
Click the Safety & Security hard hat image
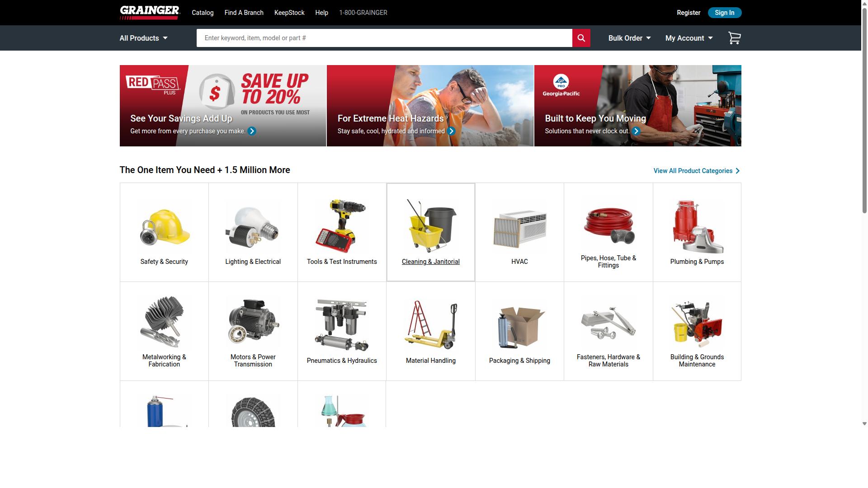(164, 227)
